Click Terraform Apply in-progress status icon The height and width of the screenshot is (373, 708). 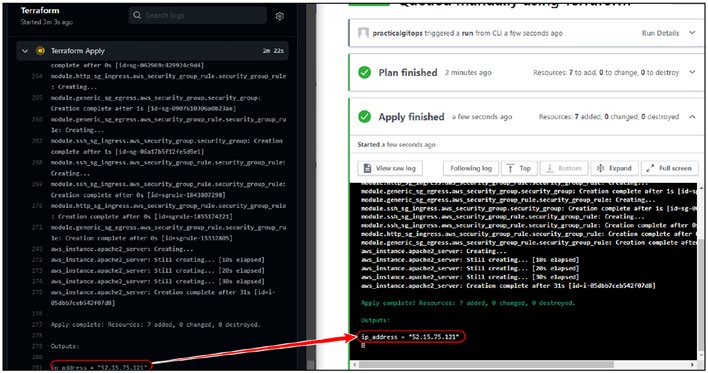pos(40,51)
